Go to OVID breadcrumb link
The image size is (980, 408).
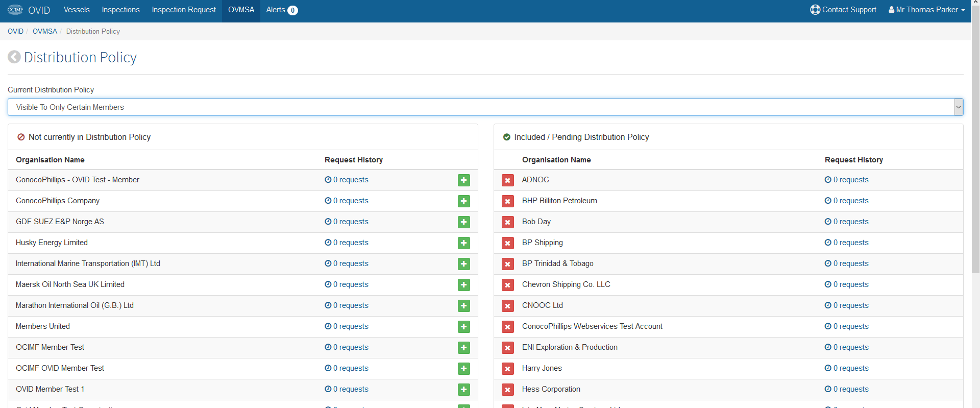(15, 31)
